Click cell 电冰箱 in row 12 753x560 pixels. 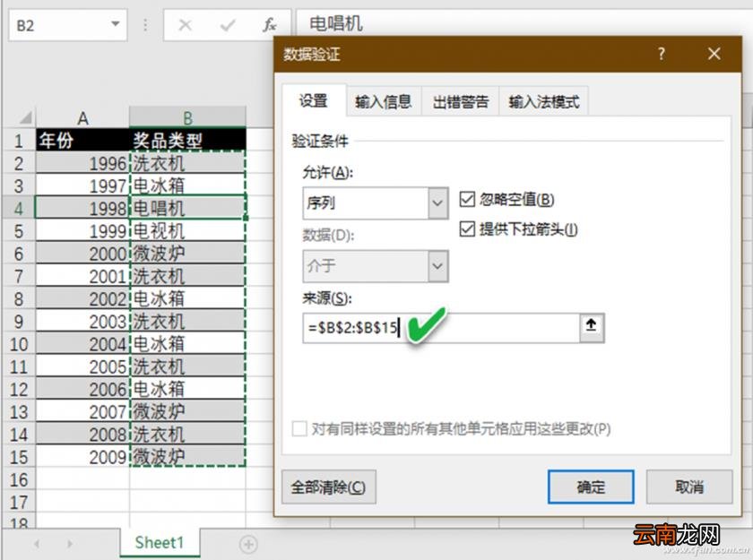[187, 389]
